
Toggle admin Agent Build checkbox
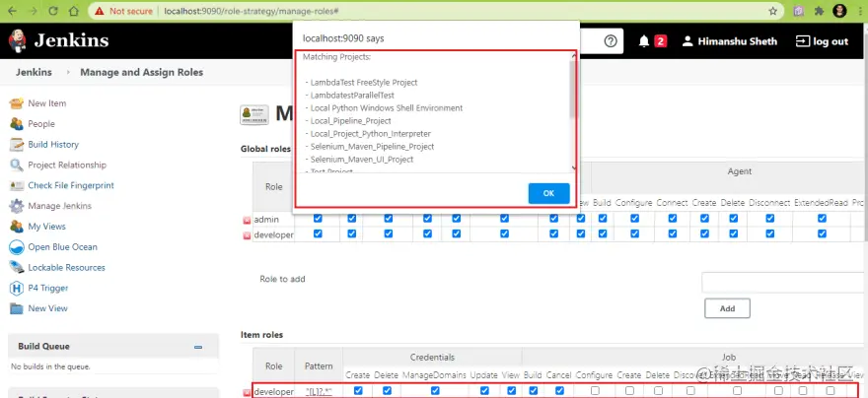coord(603,219)
